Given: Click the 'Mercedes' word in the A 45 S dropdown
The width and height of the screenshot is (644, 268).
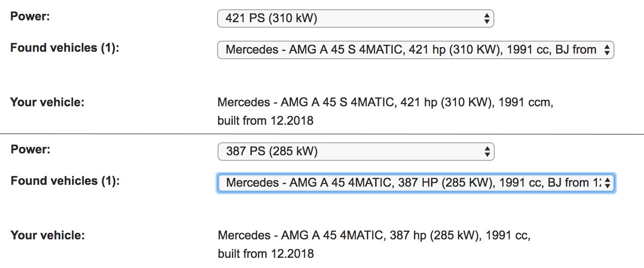Looking at the screenshot, I should 249,49.
